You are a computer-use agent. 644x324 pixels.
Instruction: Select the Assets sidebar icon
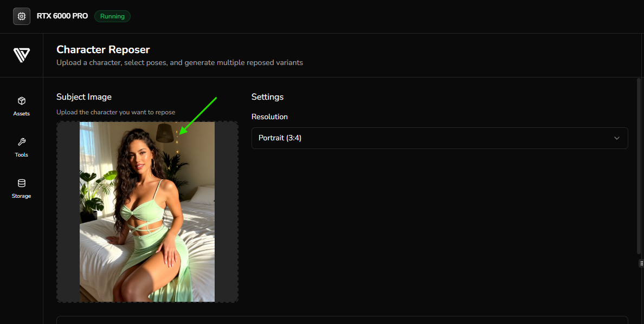[x=21, y=101]
